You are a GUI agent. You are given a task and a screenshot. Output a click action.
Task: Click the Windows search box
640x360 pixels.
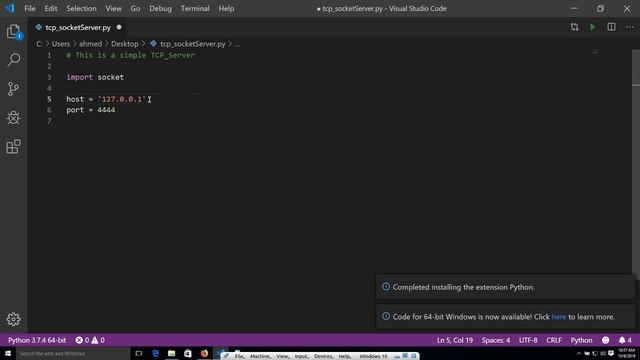point(73,353)
